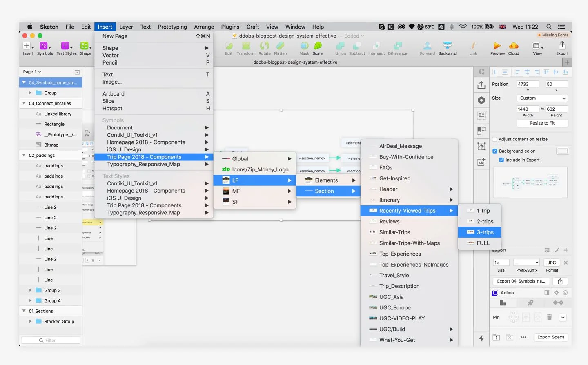The height and width of the screenshot is (365, 588).
Task: Expand the Stacked Group layer
Action: 30,321
